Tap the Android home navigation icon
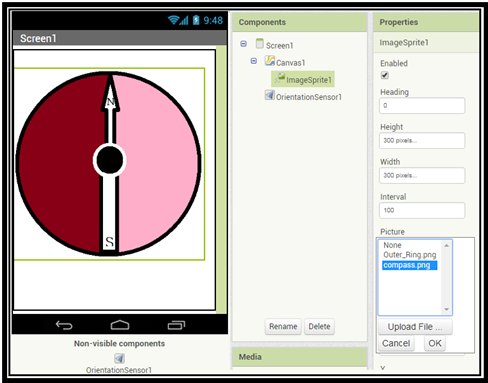Image resolution: width=488 pixels, height=383 pixels. [120, 325]
